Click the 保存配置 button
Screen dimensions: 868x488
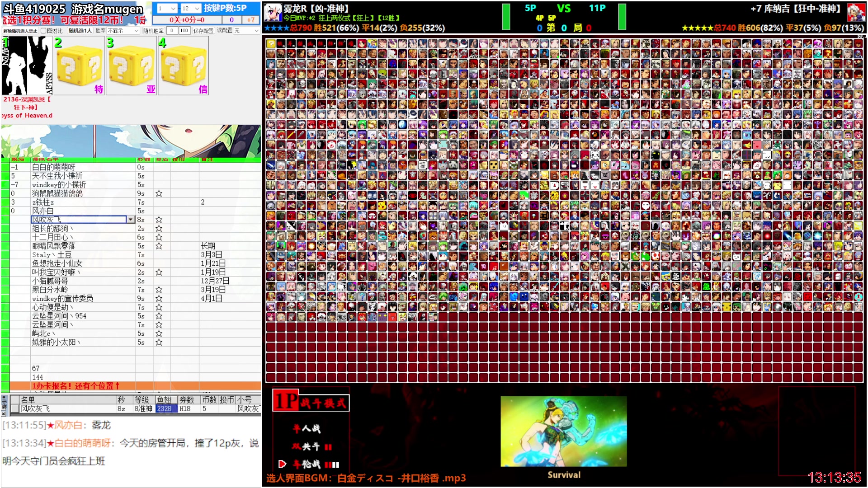[x=203, y=31]
